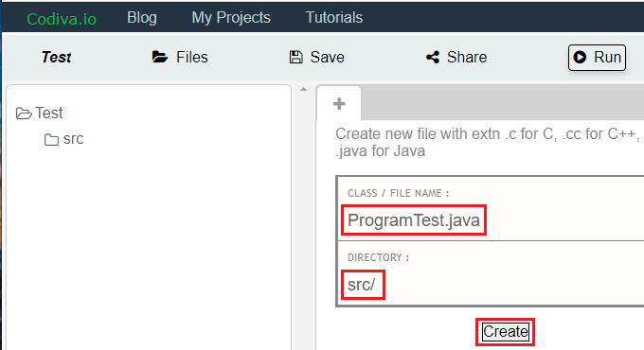Open My Projects in navigation bar
The image size is (644, 350).
point(231,18)
